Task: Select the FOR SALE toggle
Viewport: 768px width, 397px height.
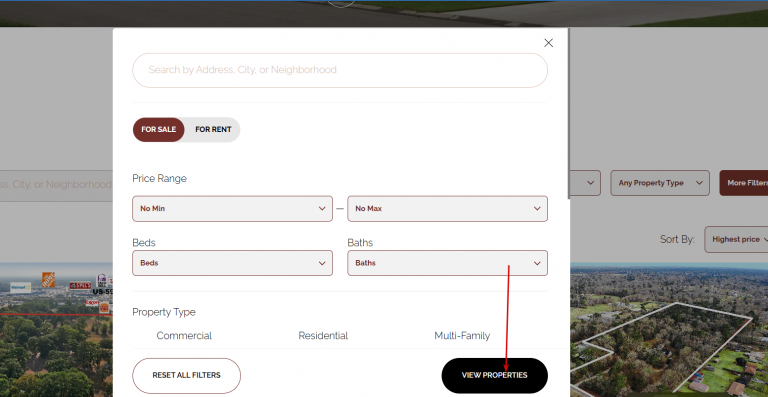Action: click(159, 130)
